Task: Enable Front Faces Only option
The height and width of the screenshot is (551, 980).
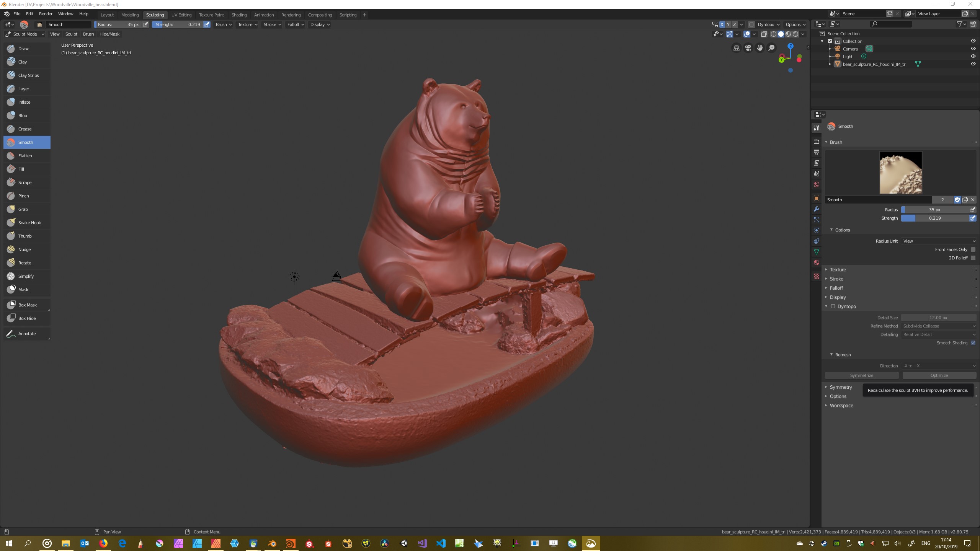Action: (973, 249)
